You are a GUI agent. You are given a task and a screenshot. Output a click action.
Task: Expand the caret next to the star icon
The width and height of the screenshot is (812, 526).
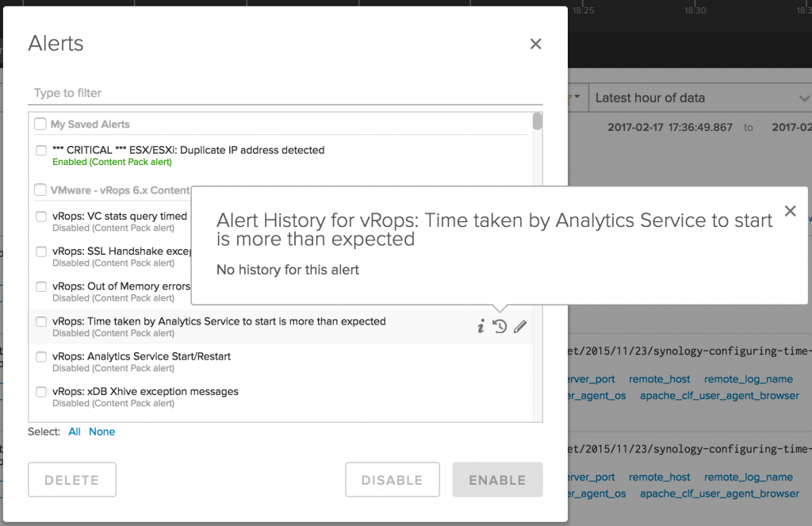coord(578,97)
